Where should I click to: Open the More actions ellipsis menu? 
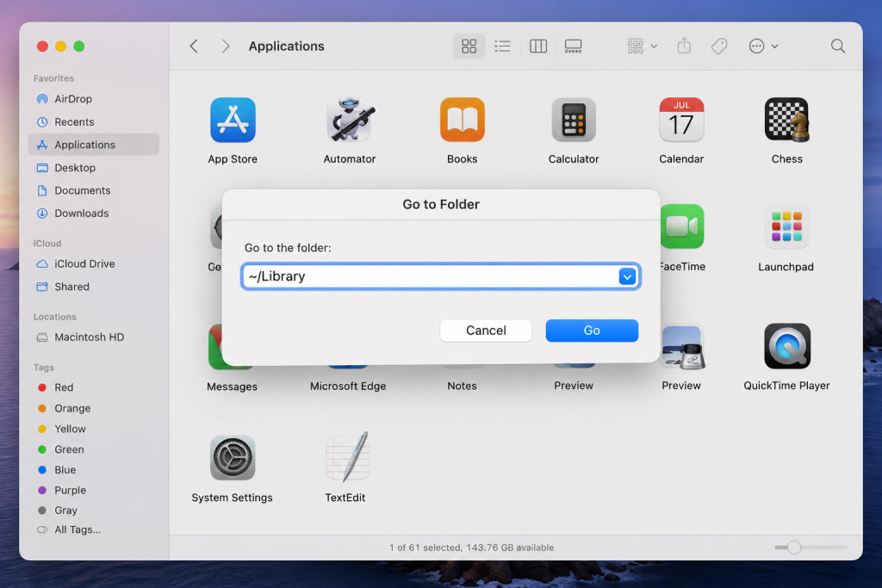click(x=763, y=46)
